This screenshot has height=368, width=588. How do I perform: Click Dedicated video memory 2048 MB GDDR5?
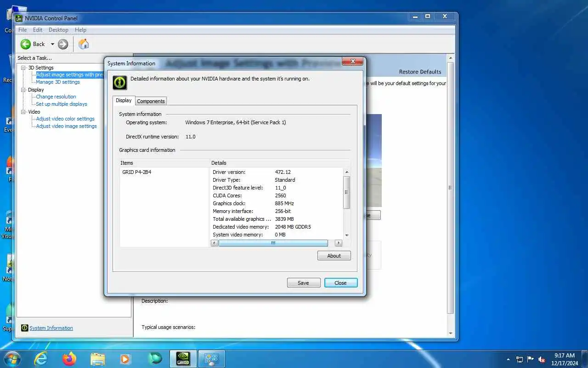point(293,227)
